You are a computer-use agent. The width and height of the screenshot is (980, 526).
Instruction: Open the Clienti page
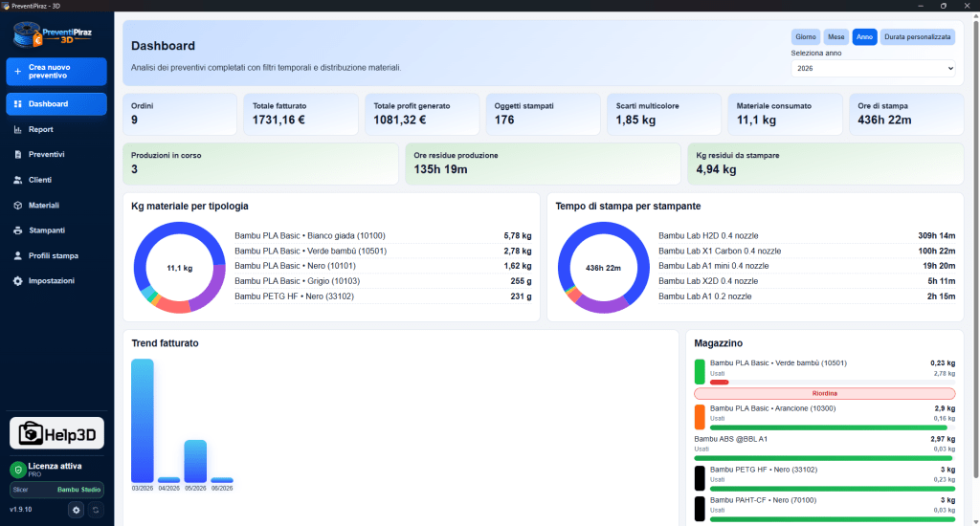56,180
